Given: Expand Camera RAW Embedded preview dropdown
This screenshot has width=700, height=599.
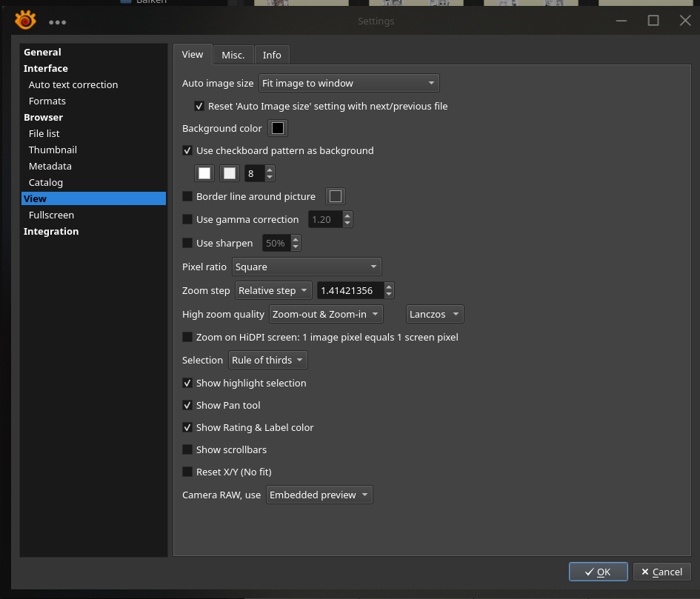Looking at the screenshot, I should [x=319, y=495].
